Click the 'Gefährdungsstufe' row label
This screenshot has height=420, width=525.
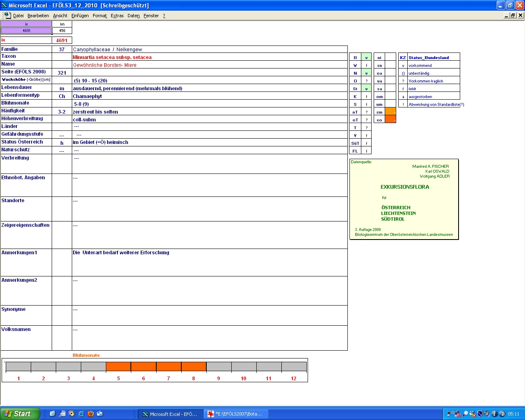pyautogui.click(x=22, y=134)
